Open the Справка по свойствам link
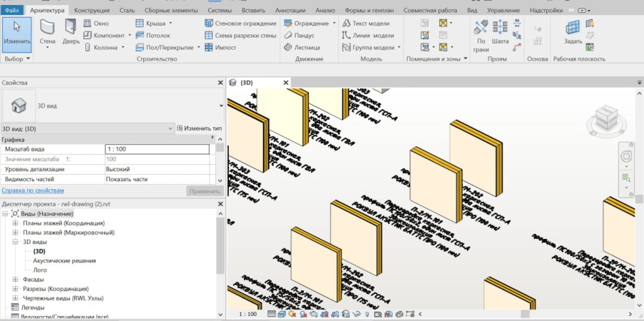 [33, 190]
